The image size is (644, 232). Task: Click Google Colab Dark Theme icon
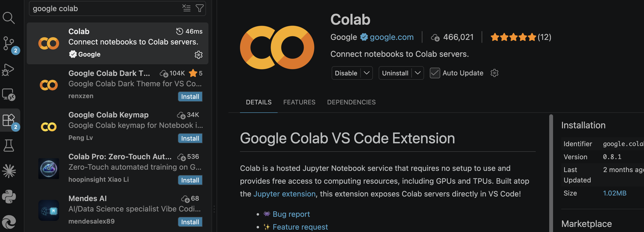coord(49,85)
